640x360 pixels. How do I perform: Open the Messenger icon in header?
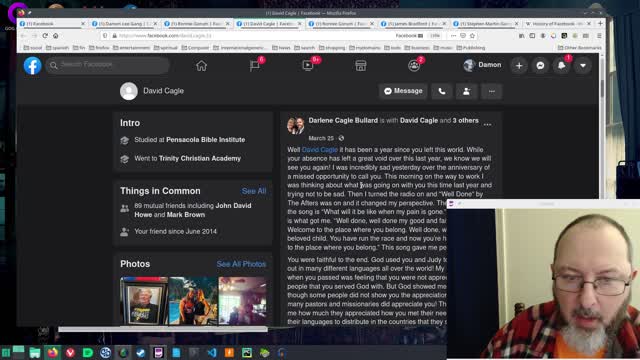(540, 66)
